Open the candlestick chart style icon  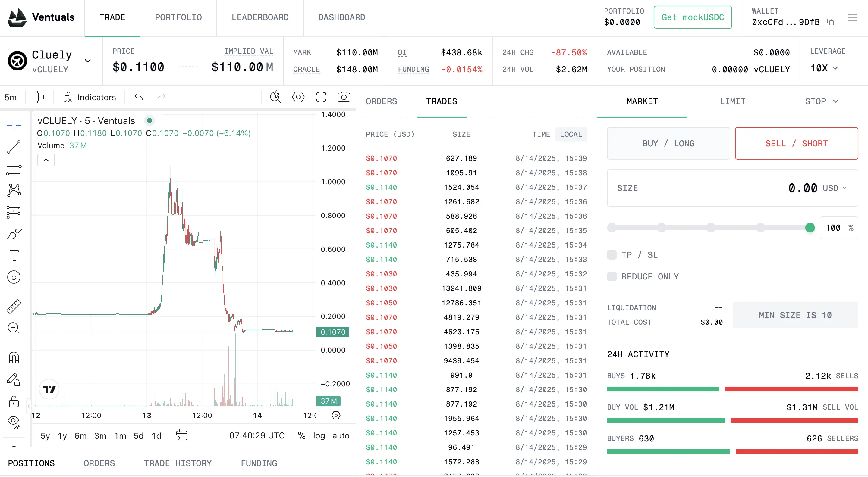click(40, 97)
